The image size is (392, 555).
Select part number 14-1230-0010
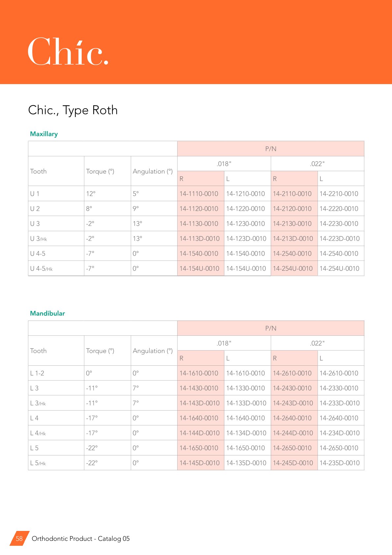[x=245, y=224]
